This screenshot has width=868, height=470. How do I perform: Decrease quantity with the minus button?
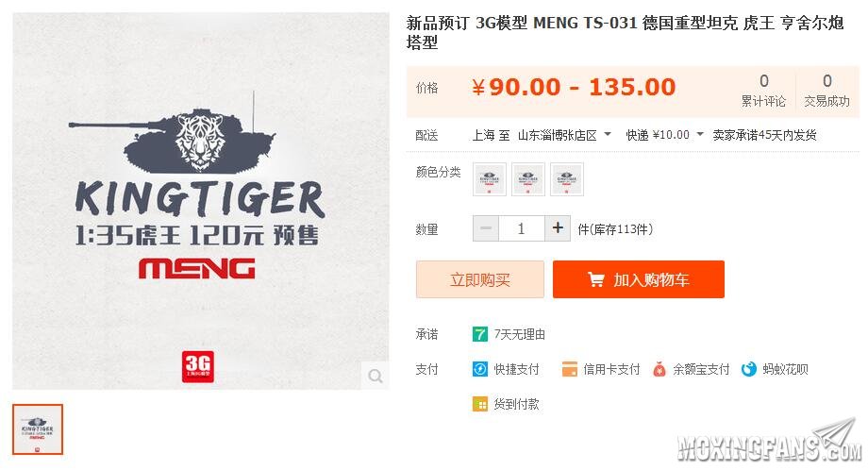pos(486,228)
